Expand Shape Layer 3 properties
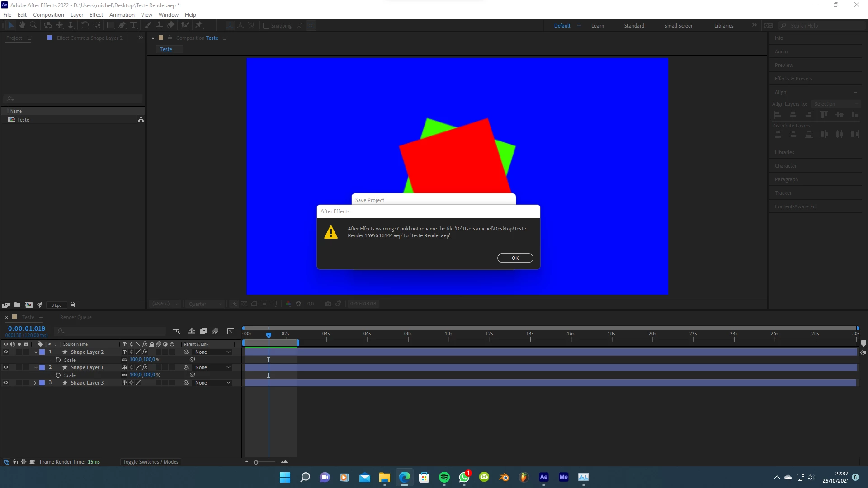The image size is (868, 488). (35, 383)
